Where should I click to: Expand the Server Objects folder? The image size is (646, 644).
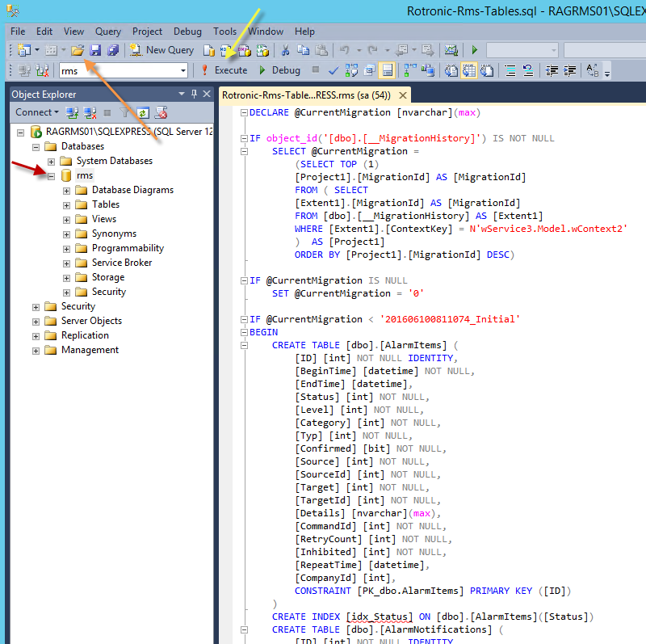pos(36,321)
